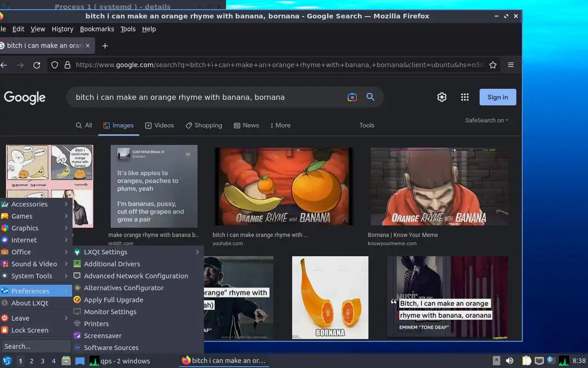The width and height of the screenshot is (588, 368).
Task: Click the Apply Full Upgrade icon
Action: pyautogui.click(x=77, y=300)
